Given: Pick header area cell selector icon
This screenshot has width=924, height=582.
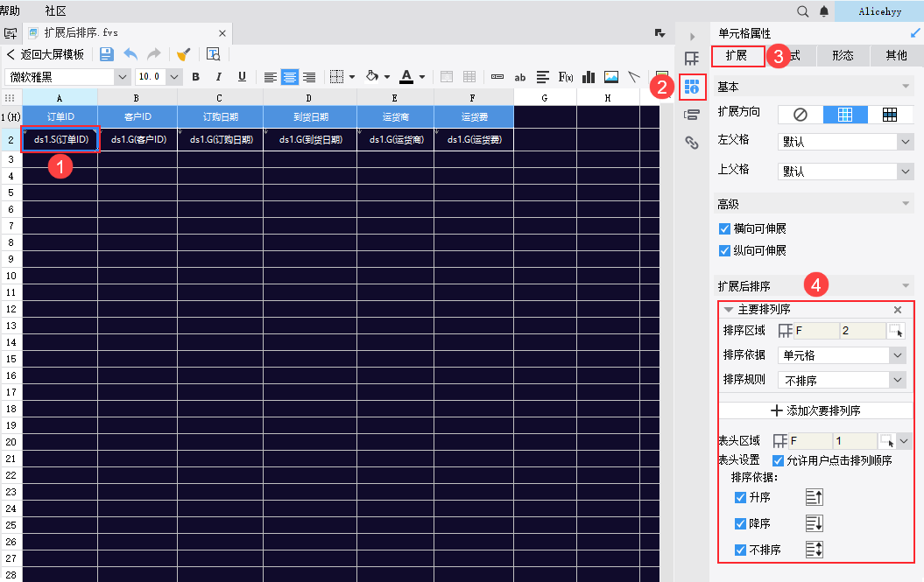Looking at the screenshot, I should 887,440.
